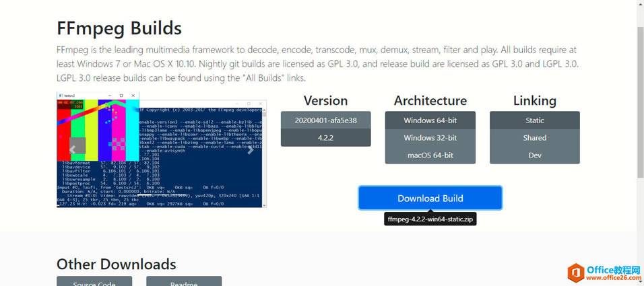Click the Architecture column heading

(430, 100)
